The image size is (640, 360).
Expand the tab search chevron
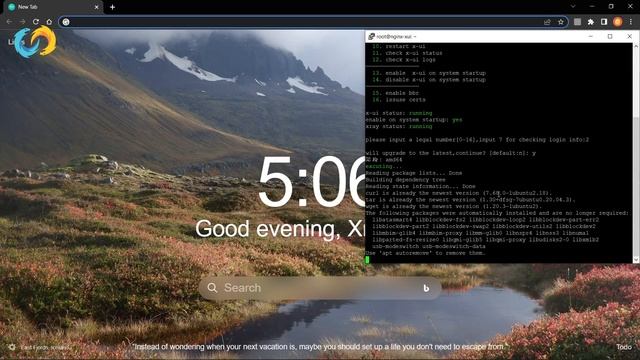pos(573,7)
